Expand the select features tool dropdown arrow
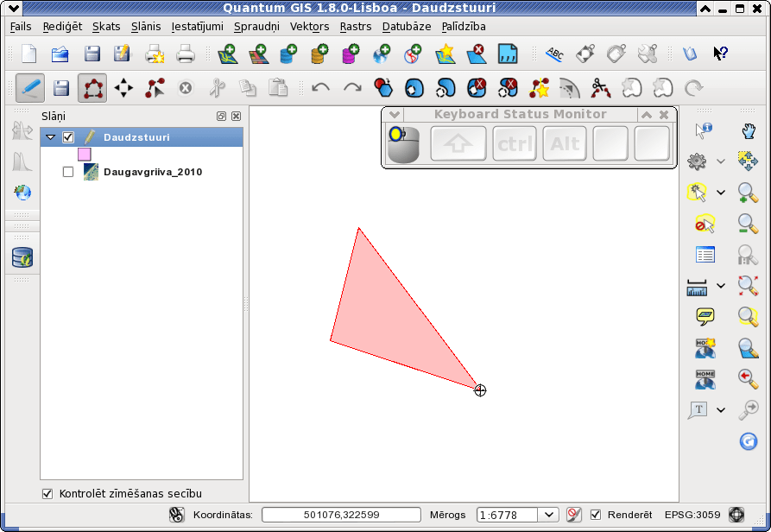 721,193
